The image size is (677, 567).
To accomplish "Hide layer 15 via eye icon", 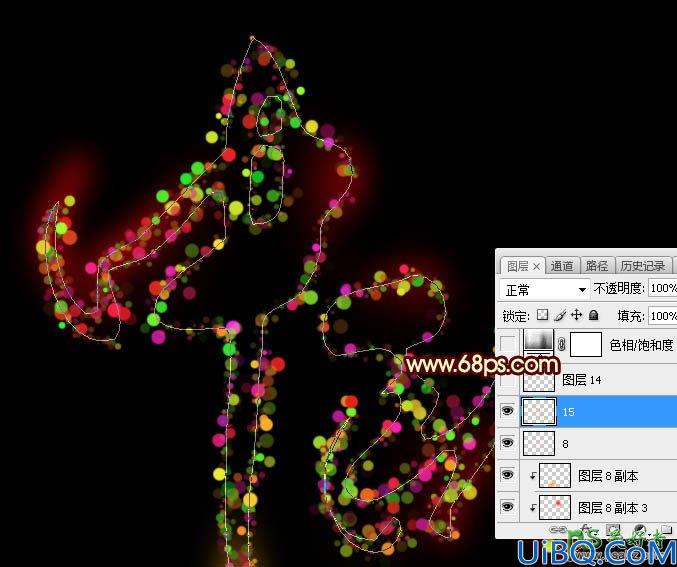I will pos(507,411).
